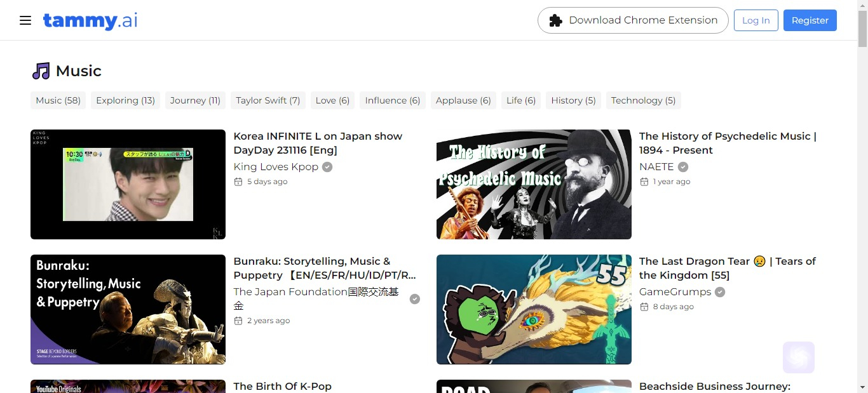Screen dimensions: 868x393
Task: Open the YouTube Originals video thumbnail
Action: coord(128,386)
